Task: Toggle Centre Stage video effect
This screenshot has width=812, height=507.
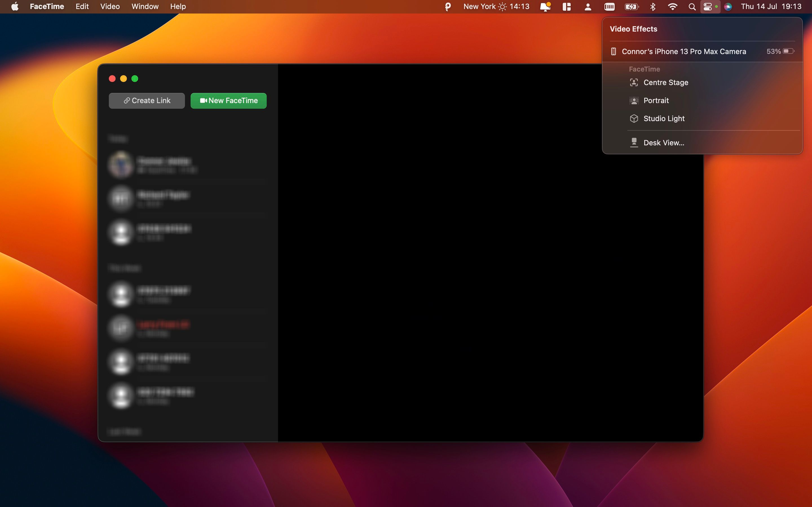Action: (x=665, y=83)
